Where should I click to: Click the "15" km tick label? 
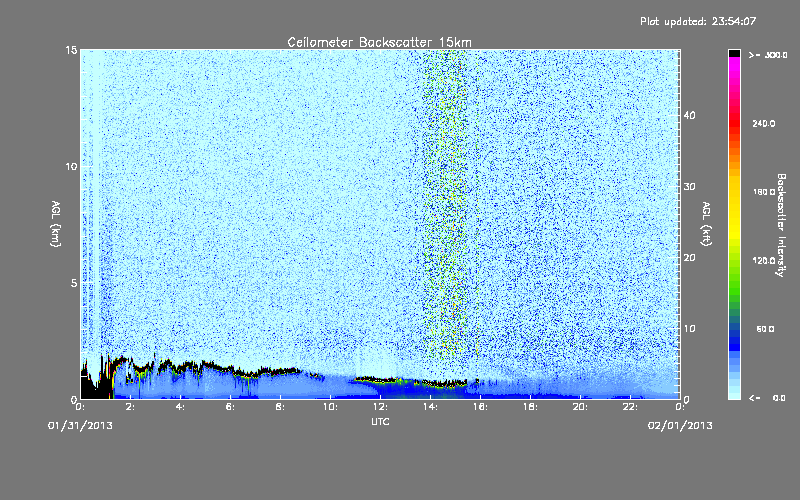[x=71, y=50]
